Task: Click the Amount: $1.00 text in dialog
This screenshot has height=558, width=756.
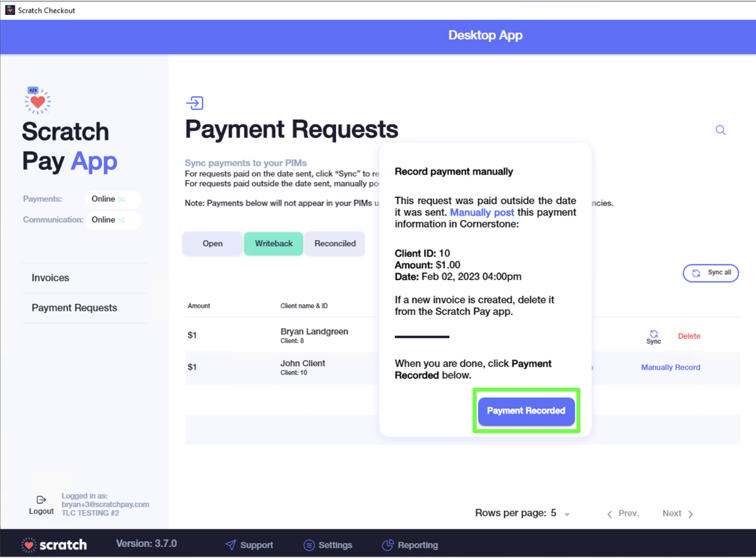Action: 427,265
